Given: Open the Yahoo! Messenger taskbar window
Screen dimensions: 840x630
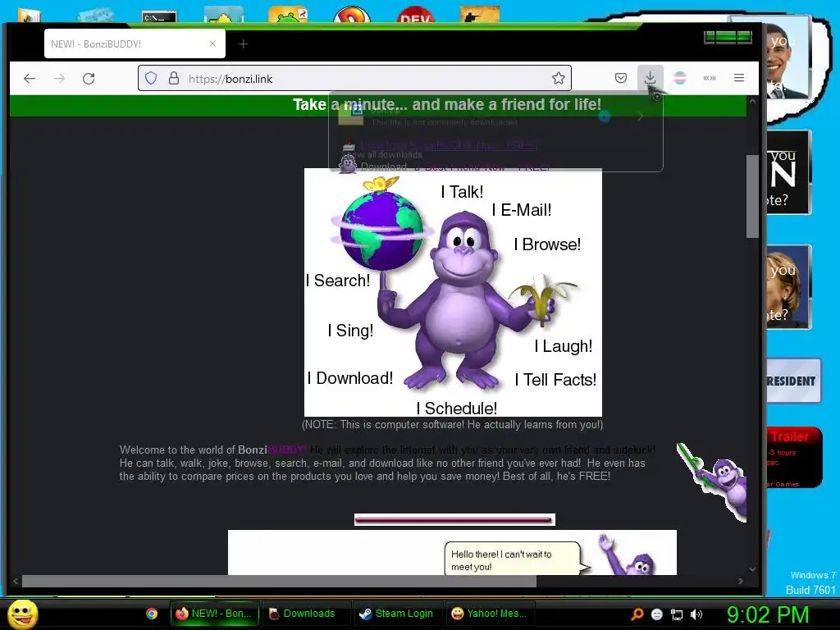Looking at the screenshot, I should pyautogui.click(x=490, y=614).
